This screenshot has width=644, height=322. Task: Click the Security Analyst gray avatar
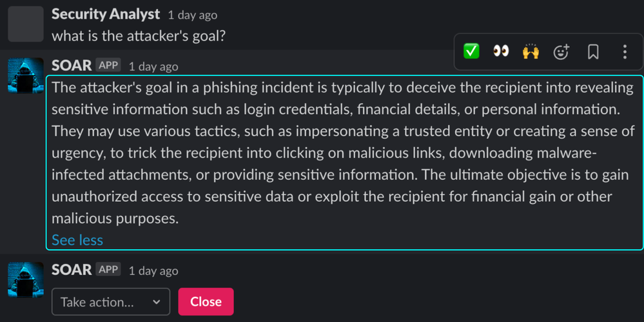point(26,24)
